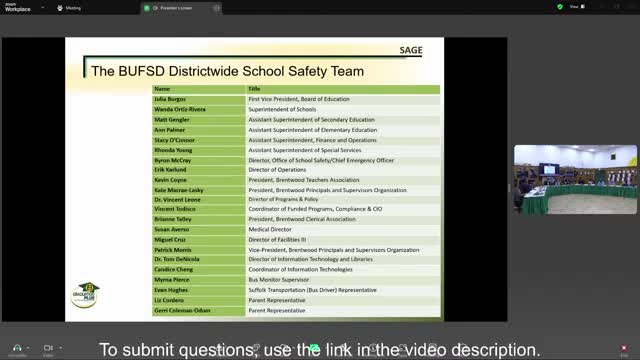Screen dimensions: 640x360
Task: Click 'Suffolk Transportation (Bus Driver) Representative'
Action: pyautogui.click(x=312, y=290)
